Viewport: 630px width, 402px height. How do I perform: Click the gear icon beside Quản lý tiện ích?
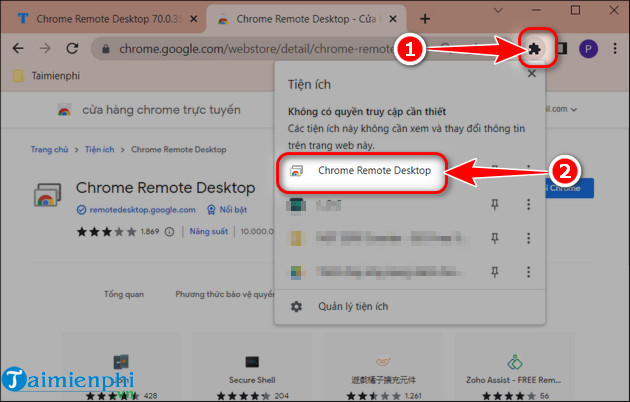[x=296, y=307]
